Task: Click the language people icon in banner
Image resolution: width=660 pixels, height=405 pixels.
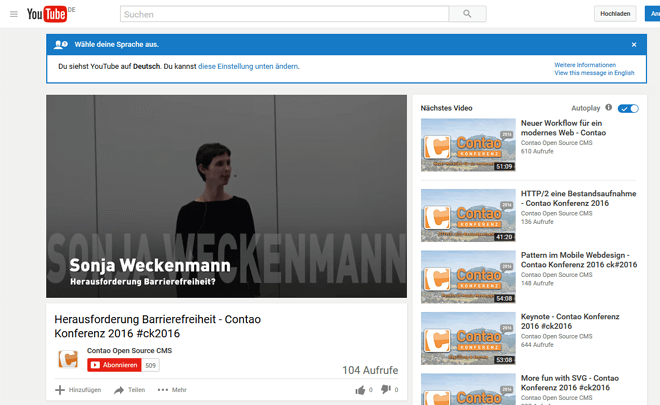Action: (61, 44)
